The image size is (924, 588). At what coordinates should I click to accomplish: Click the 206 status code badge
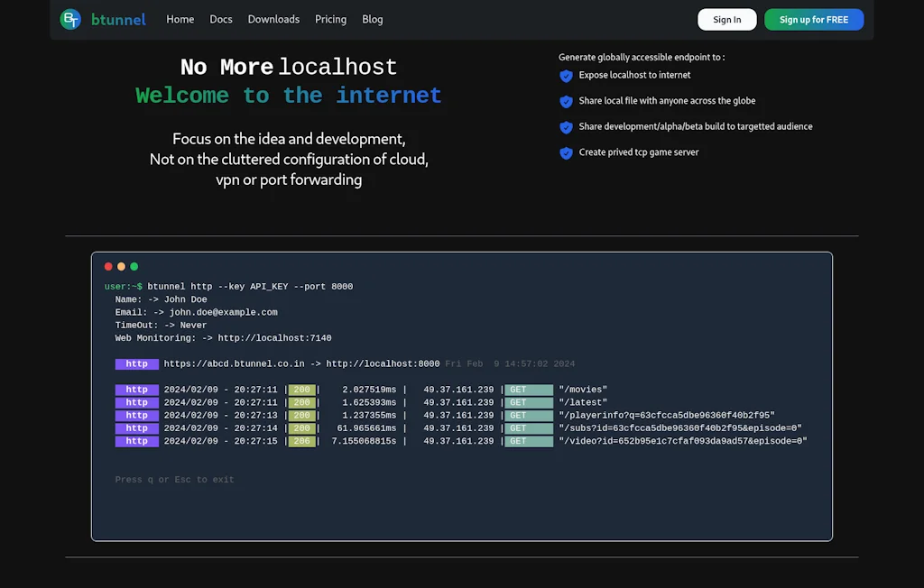[301, 442]
